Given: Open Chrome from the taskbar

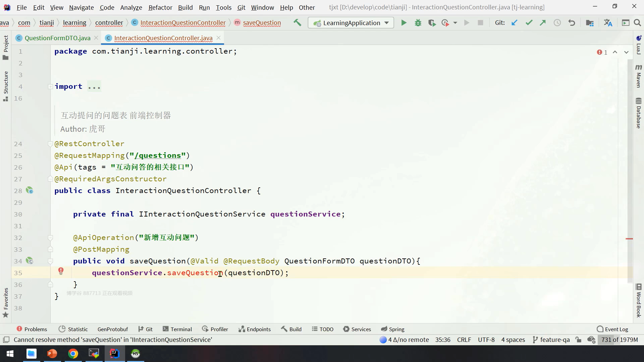Looking at the screenshot, I should (73, 354).
